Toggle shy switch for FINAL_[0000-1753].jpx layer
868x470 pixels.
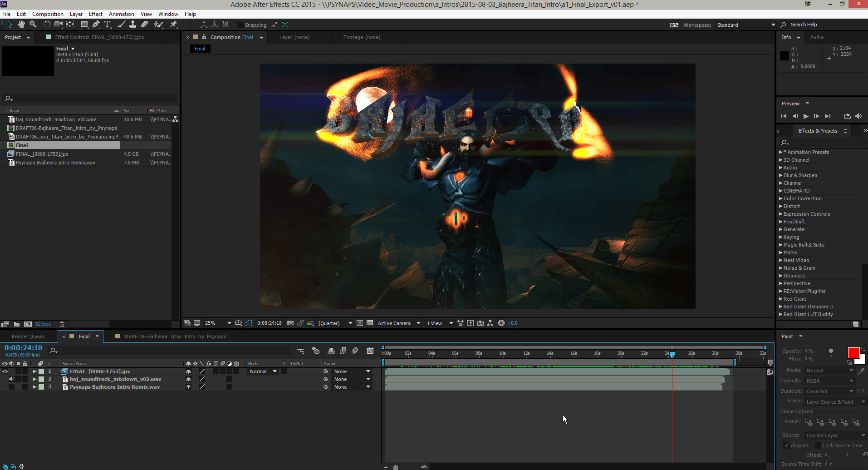click(x=188, y=371)
